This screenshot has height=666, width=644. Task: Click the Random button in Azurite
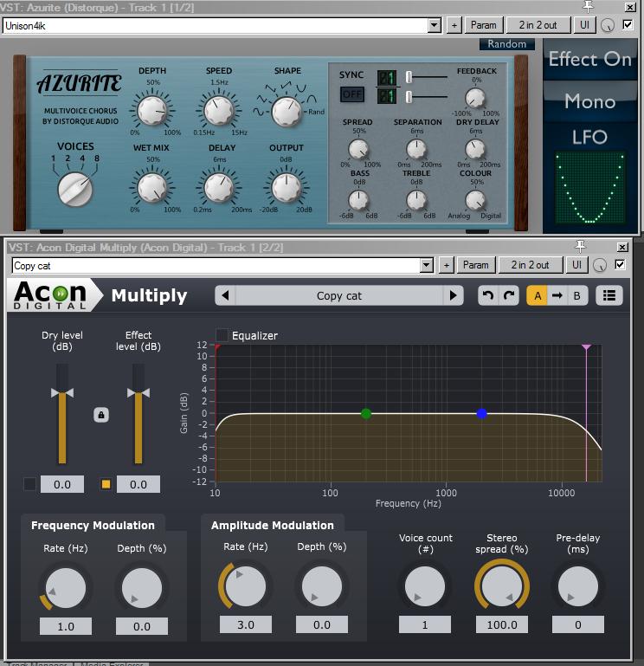pyautogui.click(x=507, y=44)
